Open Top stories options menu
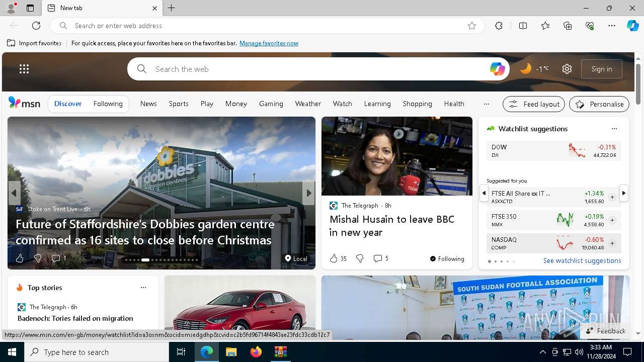Screen dimensions: 644x362 tap(143, 288)
